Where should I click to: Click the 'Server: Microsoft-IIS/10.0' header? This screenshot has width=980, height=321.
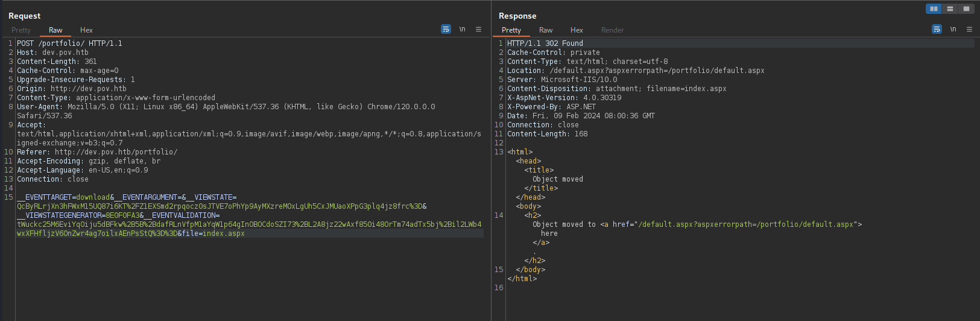pos(562,80)
